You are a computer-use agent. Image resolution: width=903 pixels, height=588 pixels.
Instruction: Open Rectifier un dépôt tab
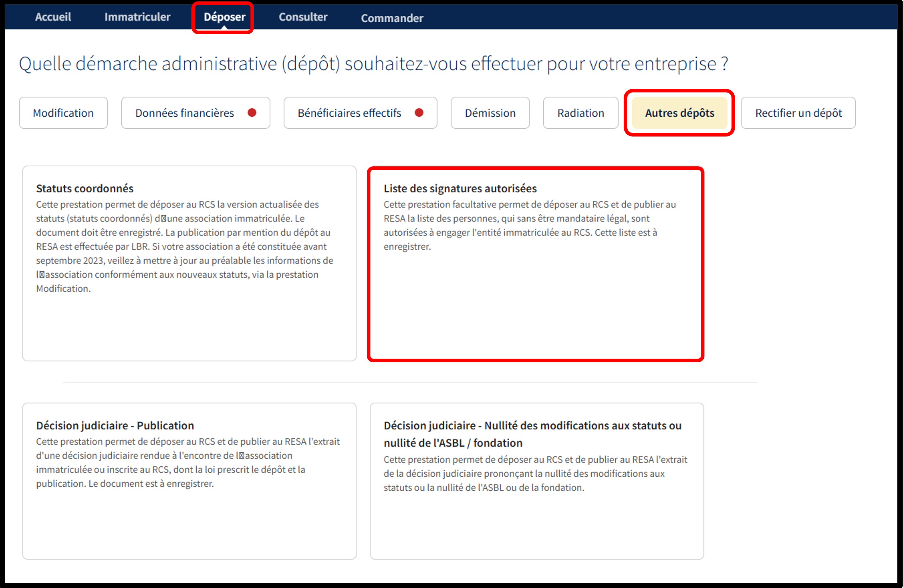(798, 113)
